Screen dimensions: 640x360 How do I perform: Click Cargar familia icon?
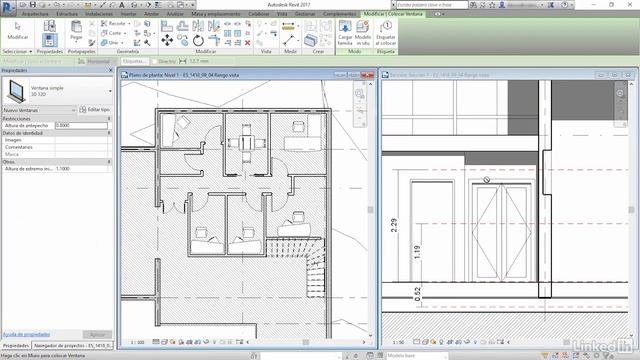pos(345,33)
